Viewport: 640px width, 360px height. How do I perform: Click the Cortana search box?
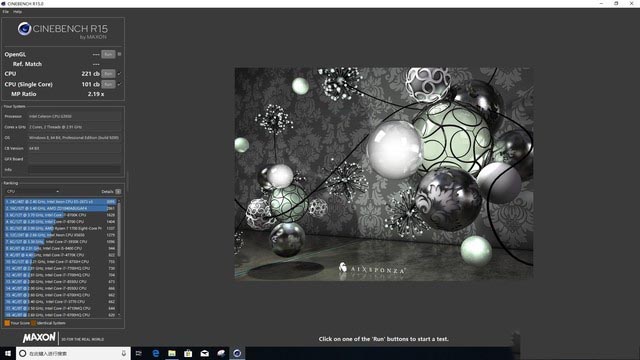pyautogui.click(x=73, y=353)
